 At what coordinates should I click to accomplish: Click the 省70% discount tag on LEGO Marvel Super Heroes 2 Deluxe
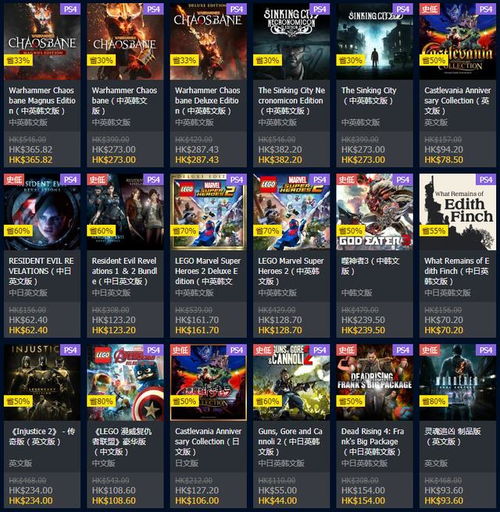coord(185,231)
